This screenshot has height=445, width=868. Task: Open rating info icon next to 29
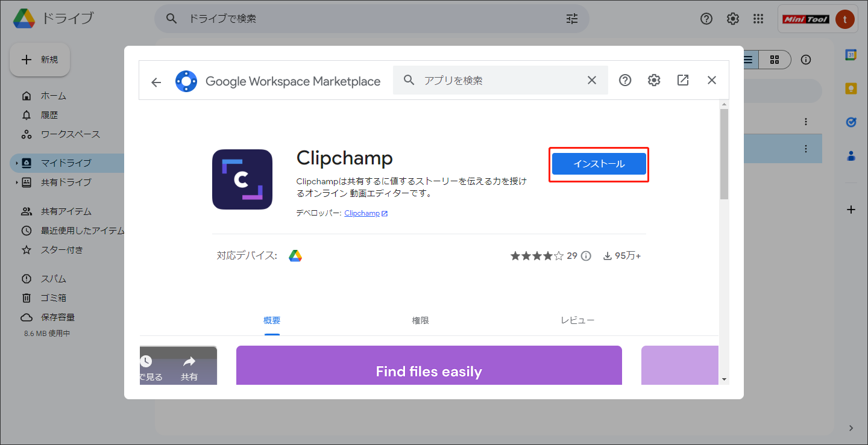tap(586, 256)
